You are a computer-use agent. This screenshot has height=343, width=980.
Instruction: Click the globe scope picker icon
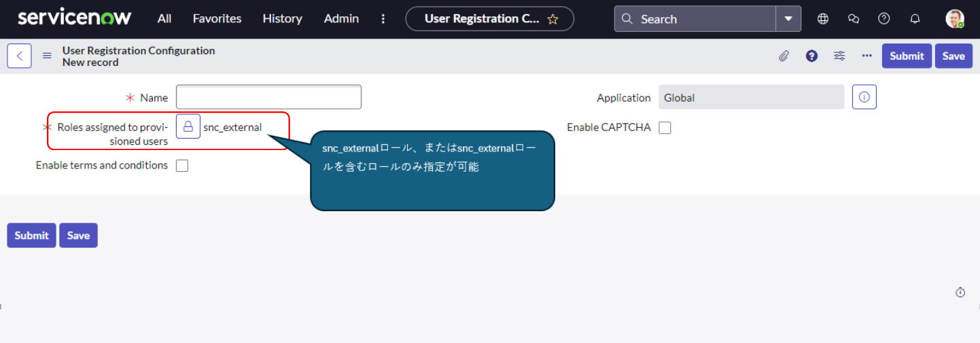[x=823, y=19]
